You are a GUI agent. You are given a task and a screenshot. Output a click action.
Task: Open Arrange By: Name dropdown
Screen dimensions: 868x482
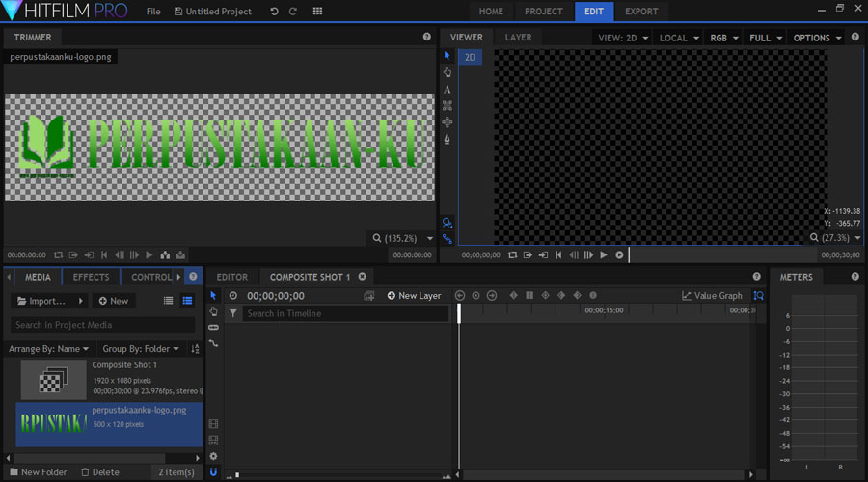[49, 349]
